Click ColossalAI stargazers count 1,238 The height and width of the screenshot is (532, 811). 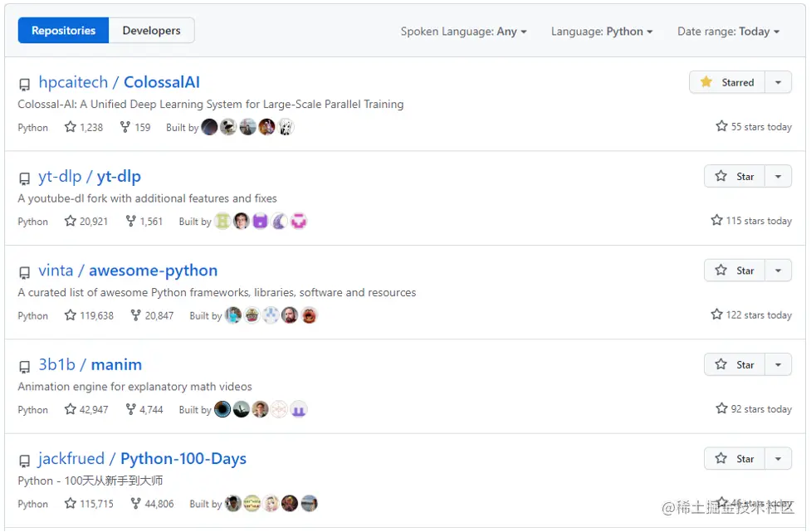[84, 127]
